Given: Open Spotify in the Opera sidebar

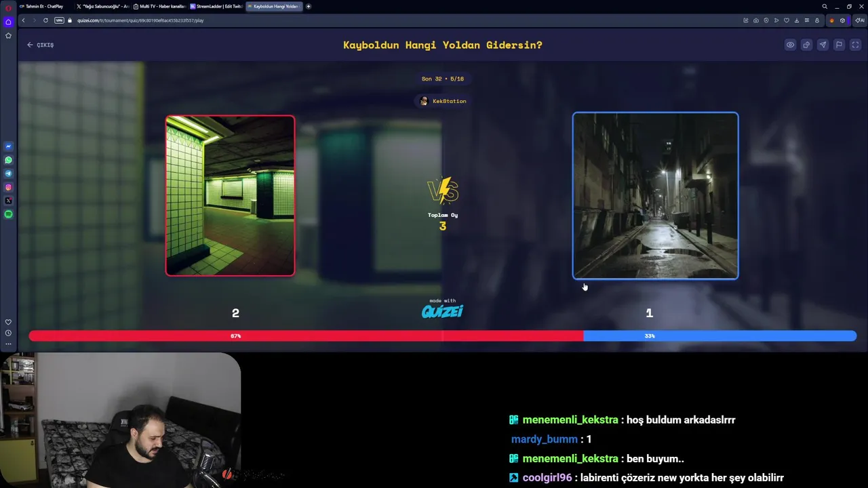Looking at the screenshot, I should (x=8, y=214).
